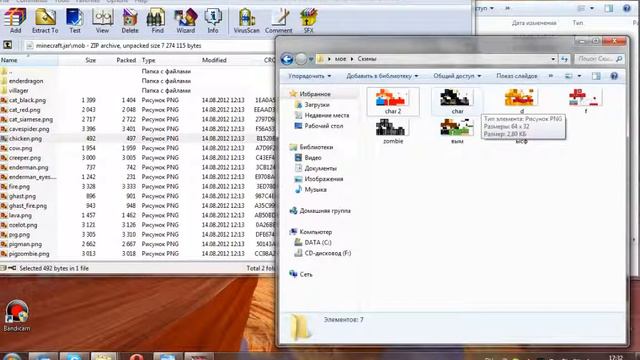Screen dimensions: 640x360
Task: Launch the Wizard toolbar icon
Action: click(185, 20)
